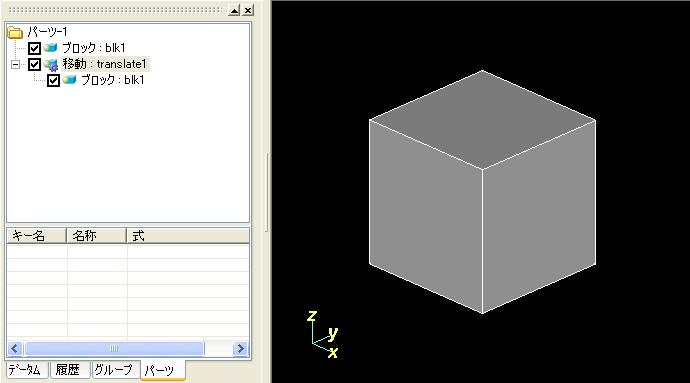Viewport: 690px width, 383px height.
Task: Click the horizontal scrollbar thumb
Action: coord(114,349)
